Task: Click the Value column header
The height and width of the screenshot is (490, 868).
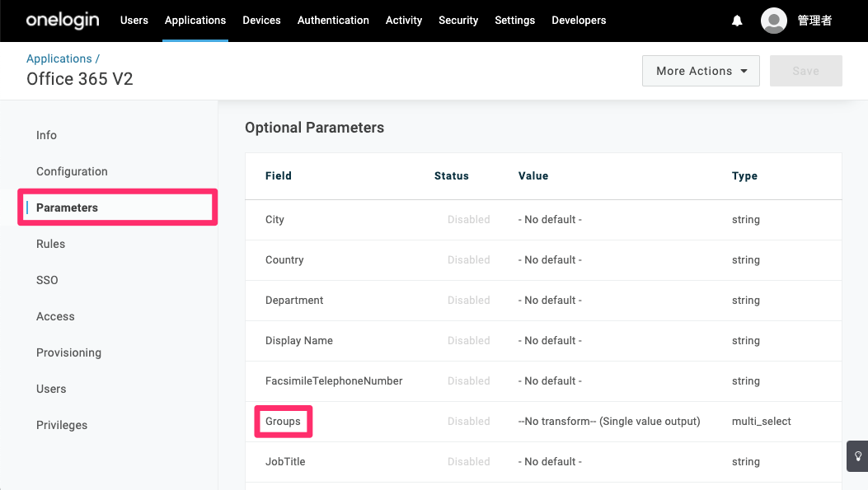Action: [x=533, y=176]
